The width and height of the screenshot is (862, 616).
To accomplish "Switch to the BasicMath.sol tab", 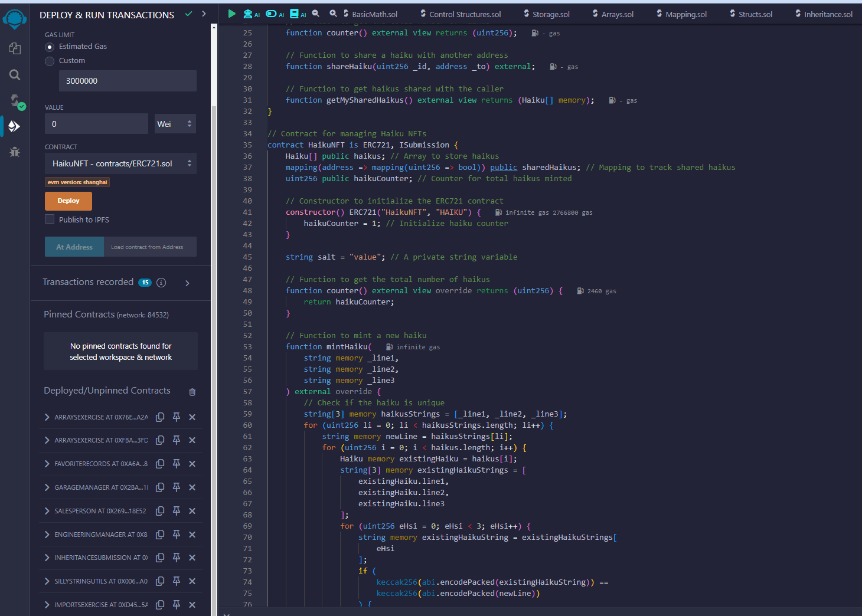I will pos(371,14).
